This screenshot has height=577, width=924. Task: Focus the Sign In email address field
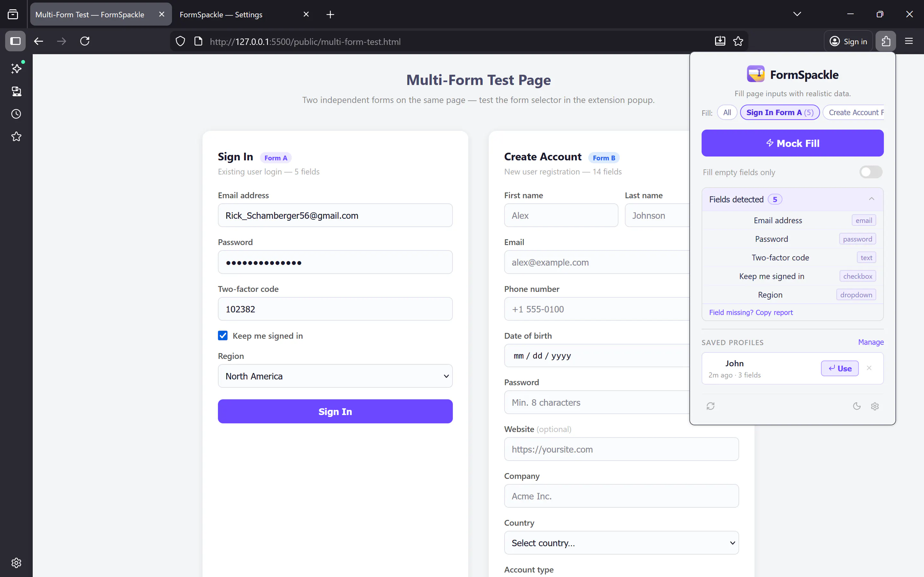(x=335, y=215)
